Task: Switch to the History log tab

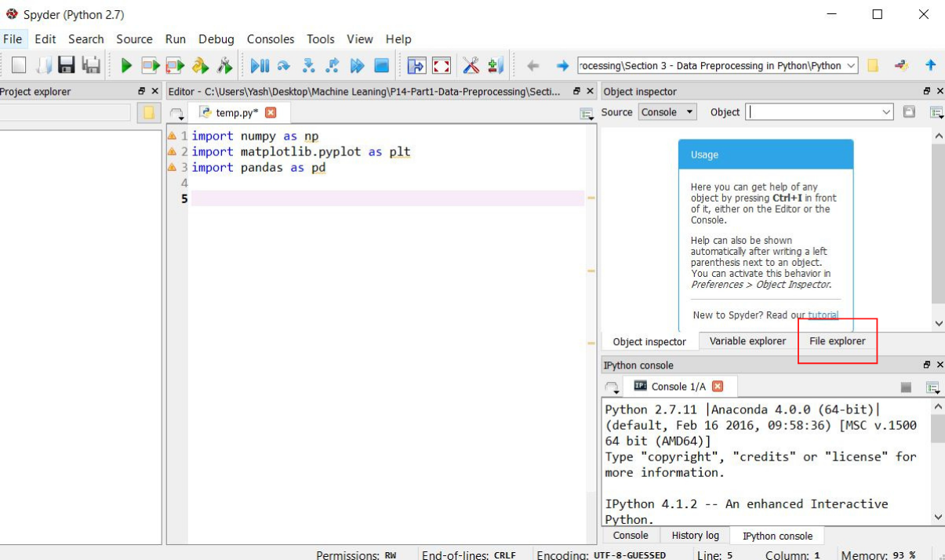Action: point(695,535)
